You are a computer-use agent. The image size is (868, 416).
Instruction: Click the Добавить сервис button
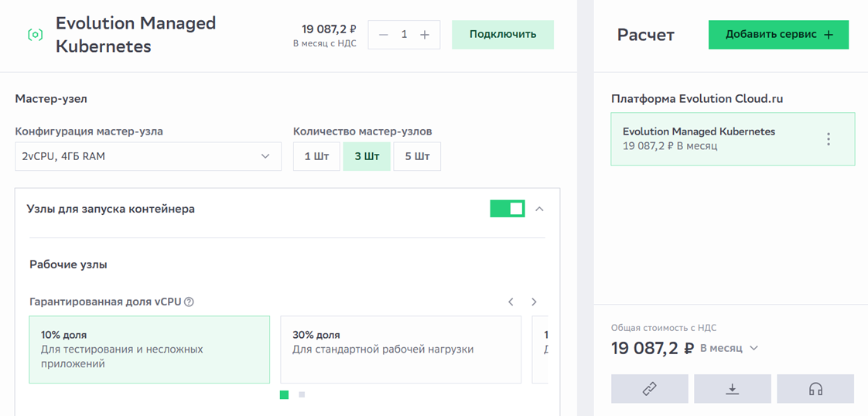coord(778,35)
